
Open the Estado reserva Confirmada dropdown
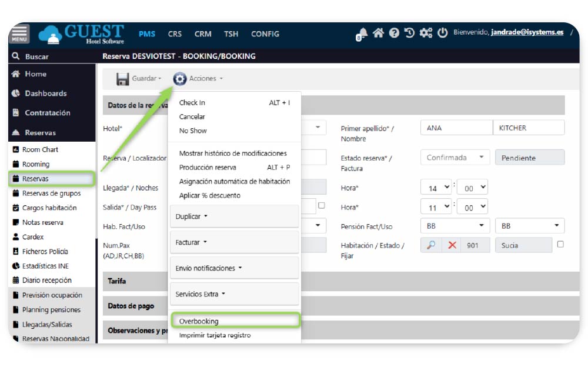point(455,158)
